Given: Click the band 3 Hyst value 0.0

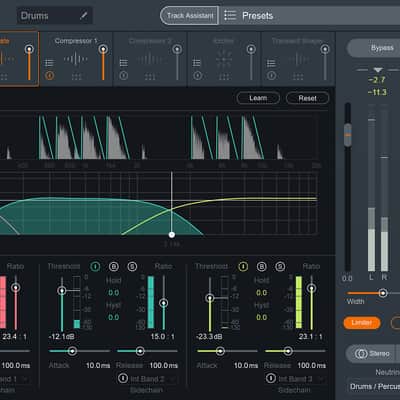Looking at the screenshot, I should point(262,317).
